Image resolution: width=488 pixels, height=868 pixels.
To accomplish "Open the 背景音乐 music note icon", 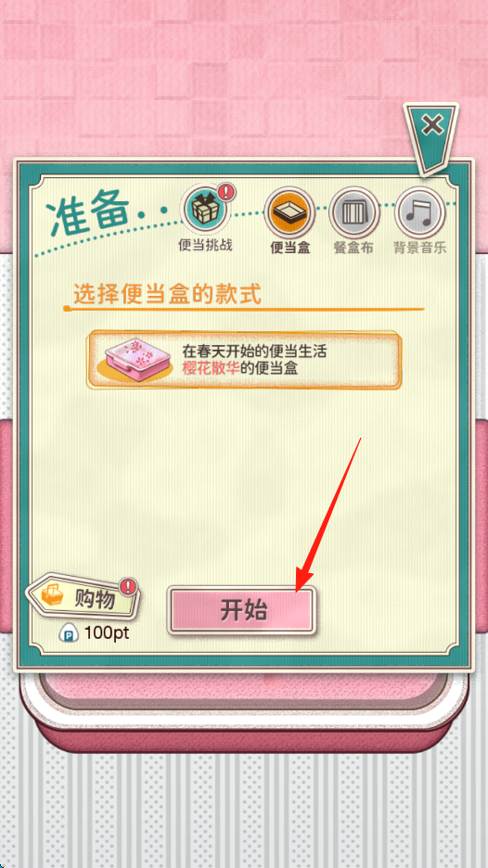I will click(x=419, y=212).
